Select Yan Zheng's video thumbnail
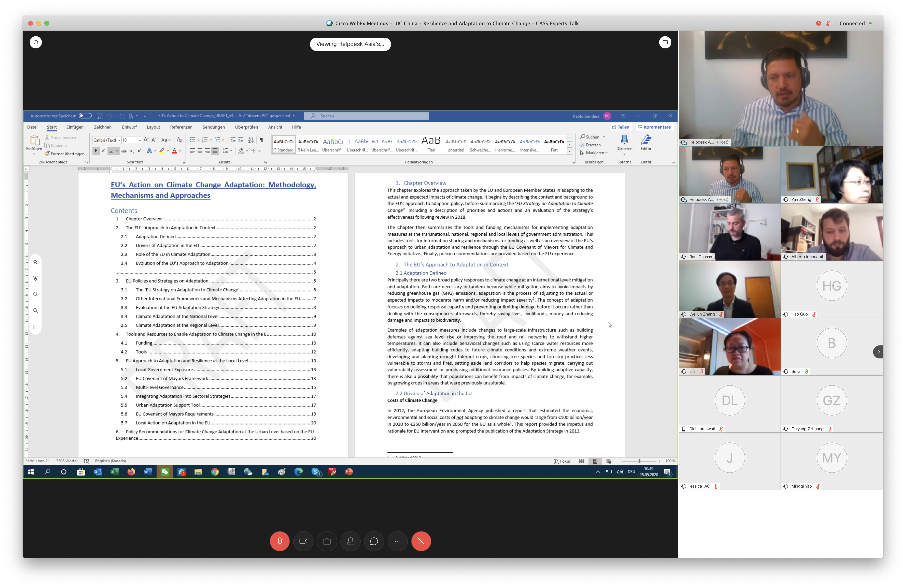Image resolution: width=906 pixels, height=588 pixels. (831, 175)
